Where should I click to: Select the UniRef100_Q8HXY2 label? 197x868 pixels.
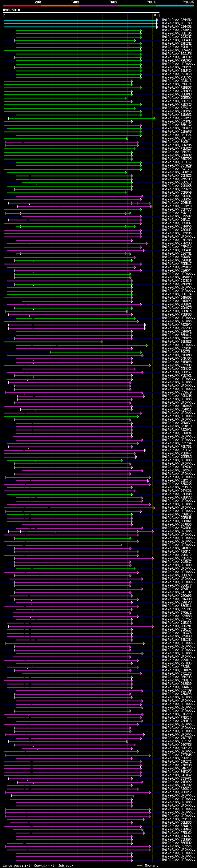click(x=177, y=792)
